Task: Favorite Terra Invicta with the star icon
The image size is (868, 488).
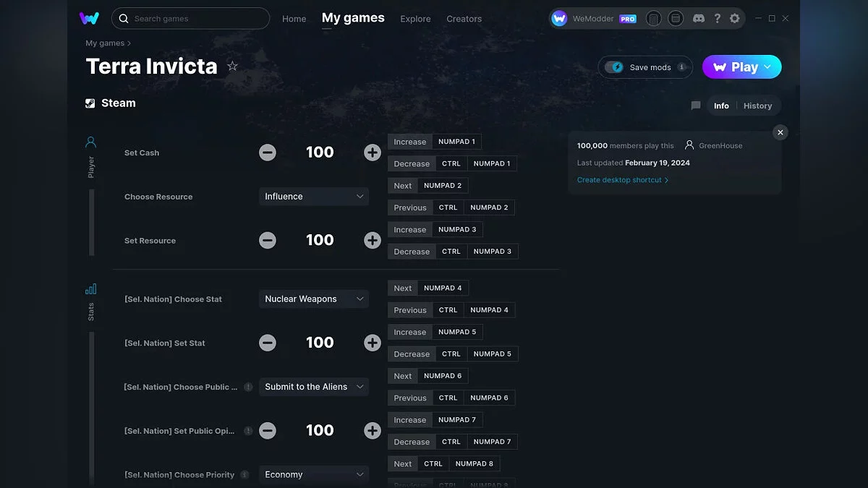Action: click(x=232, y=67)
